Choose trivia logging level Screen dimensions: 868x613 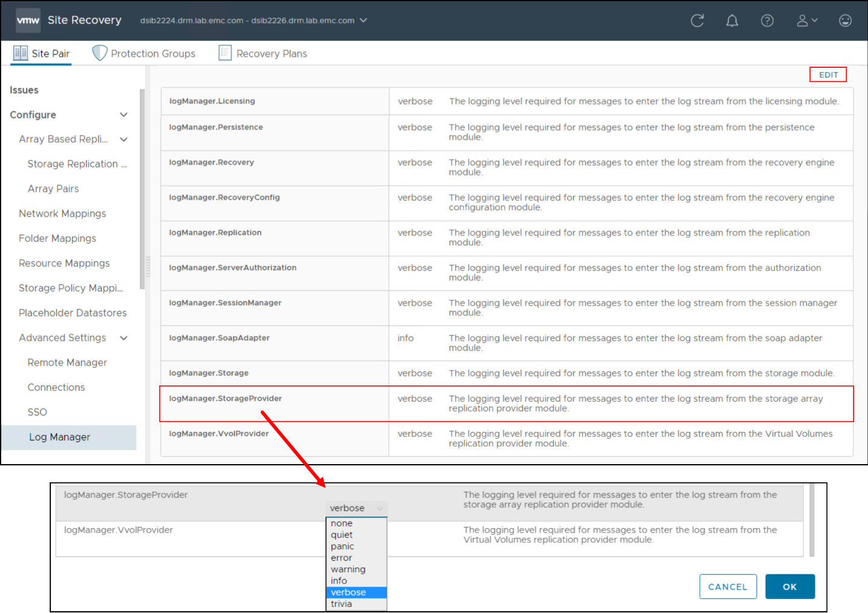tap(356, 604)
